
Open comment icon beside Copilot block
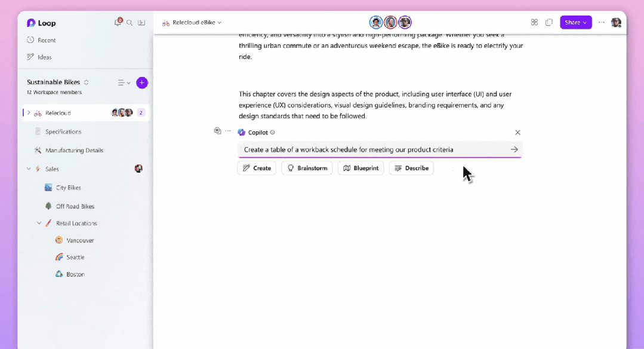(218, 131)
